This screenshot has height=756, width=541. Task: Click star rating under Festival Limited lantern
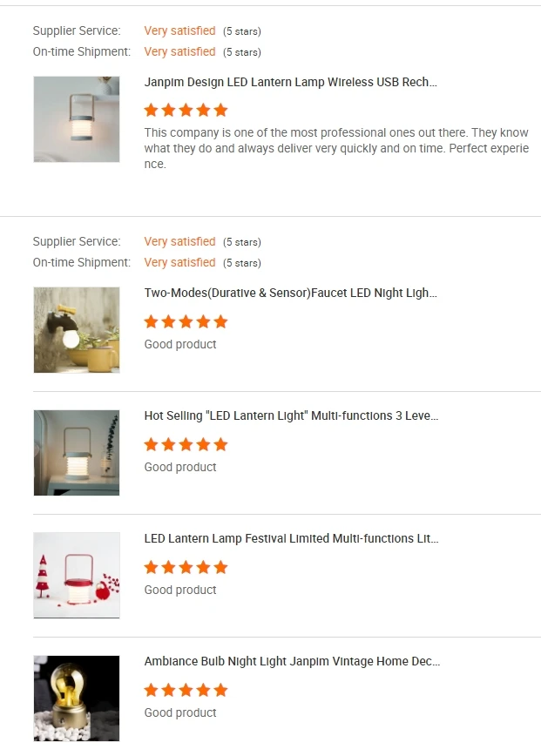(x=186, y=567)
